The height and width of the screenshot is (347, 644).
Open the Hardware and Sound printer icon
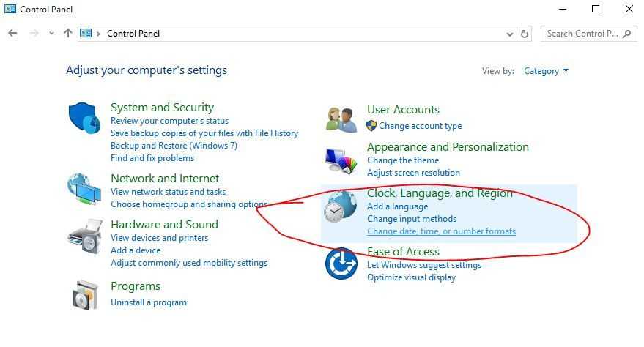[x=85, y=236]
